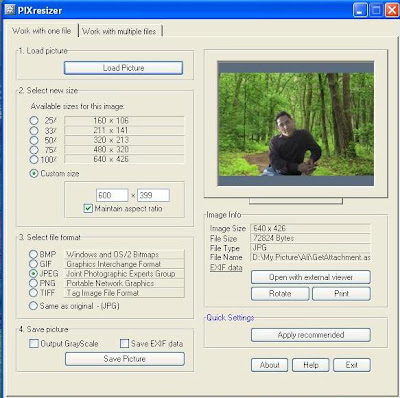This screenshot has width=400, height=398.
Task: Click the Rotate button
Action: [280, 294]
